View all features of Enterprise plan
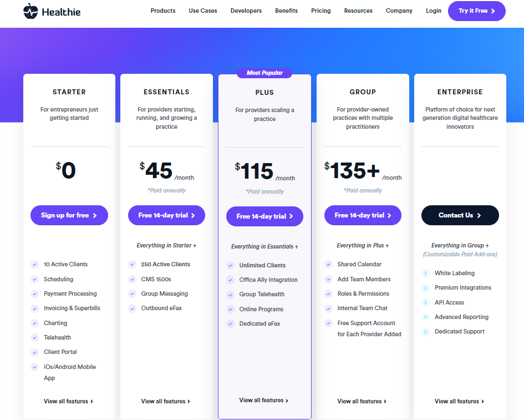The width and height of the screenshot is (524, 420). click(x=460, y=401)
